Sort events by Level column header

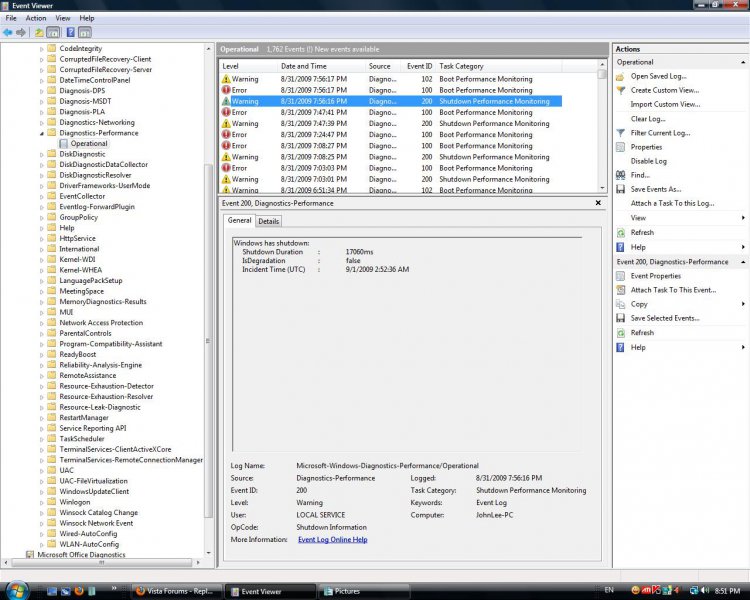point(248,66)
